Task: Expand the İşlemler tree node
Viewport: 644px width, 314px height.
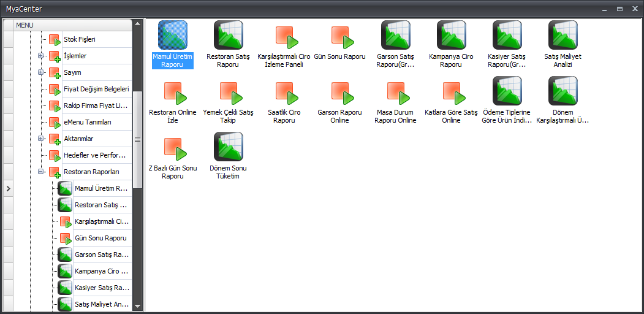Action: pos(40,56)
